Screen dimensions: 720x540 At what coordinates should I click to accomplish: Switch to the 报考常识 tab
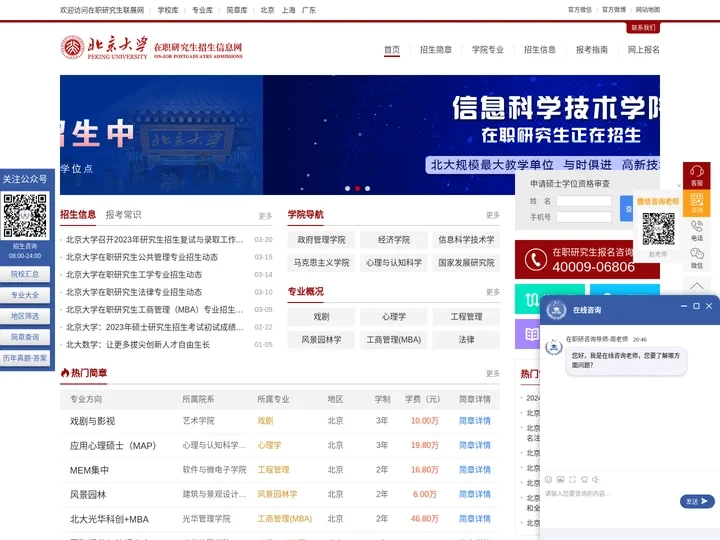pyautogui.click(x=123, y=214)
